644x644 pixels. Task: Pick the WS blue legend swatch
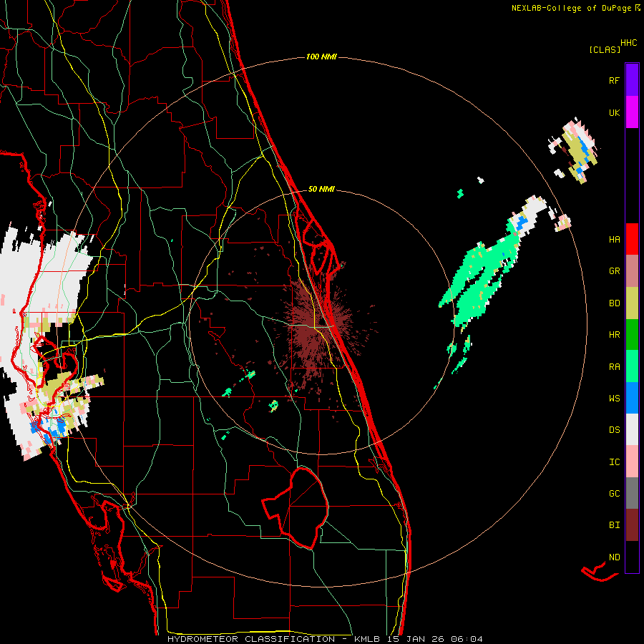coord(632,398)
